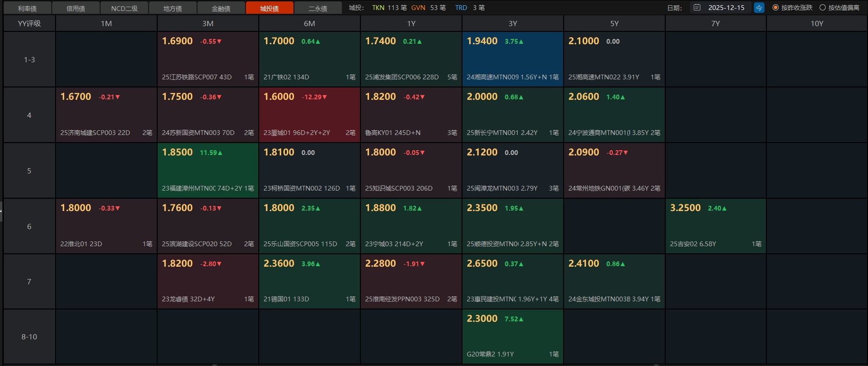The height and width of the screenshot is (366, 868).
Task: Click the 1Y tenor column header
Action: tap(411, 23)
